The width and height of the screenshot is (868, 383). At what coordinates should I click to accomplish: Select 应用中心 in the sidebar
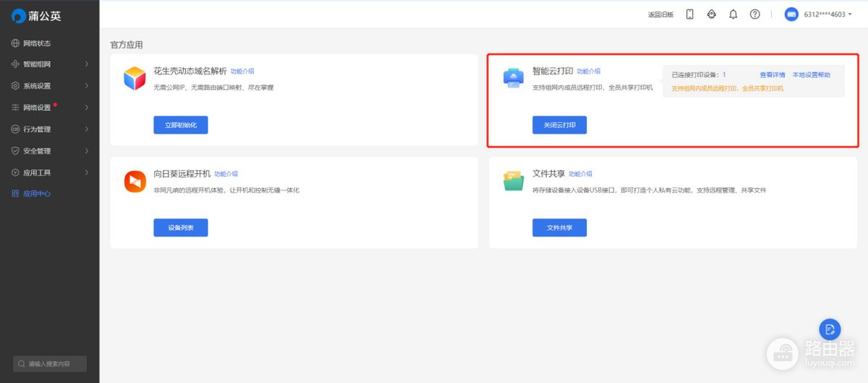[36, 194]
